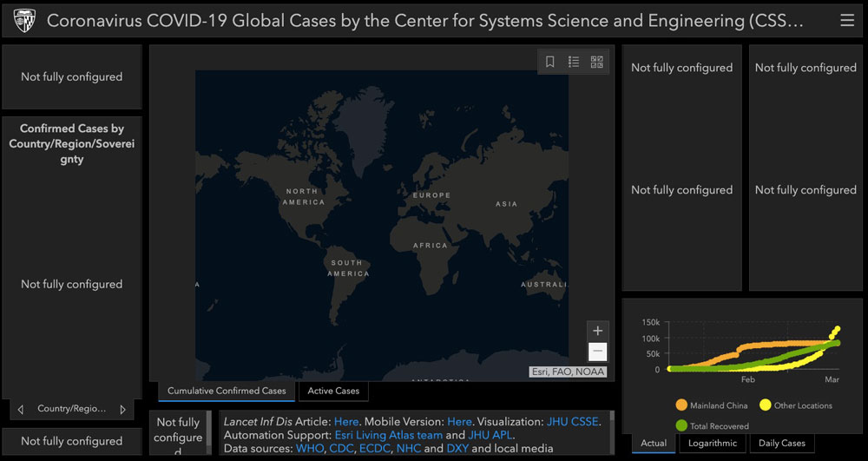This screenshot has width=868, height=461.
Task: Open the WHO data source link
Action: [x=310, y=448]
